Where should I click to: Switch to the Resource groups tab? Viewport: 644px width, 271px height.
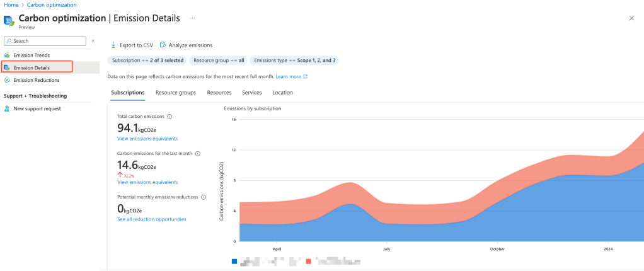(x=175, y=93)
